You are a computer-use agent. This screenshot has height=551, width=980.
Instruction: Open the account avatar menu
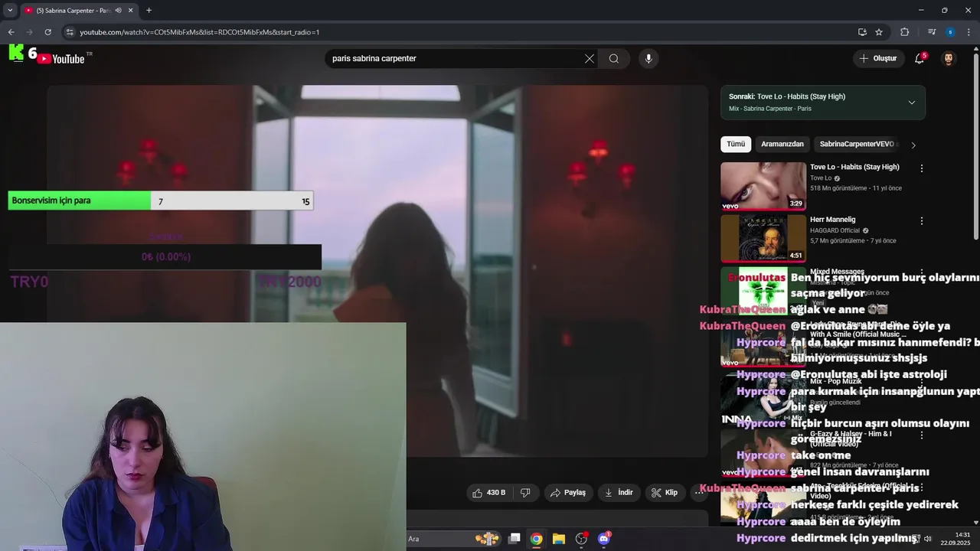(949, 59)
